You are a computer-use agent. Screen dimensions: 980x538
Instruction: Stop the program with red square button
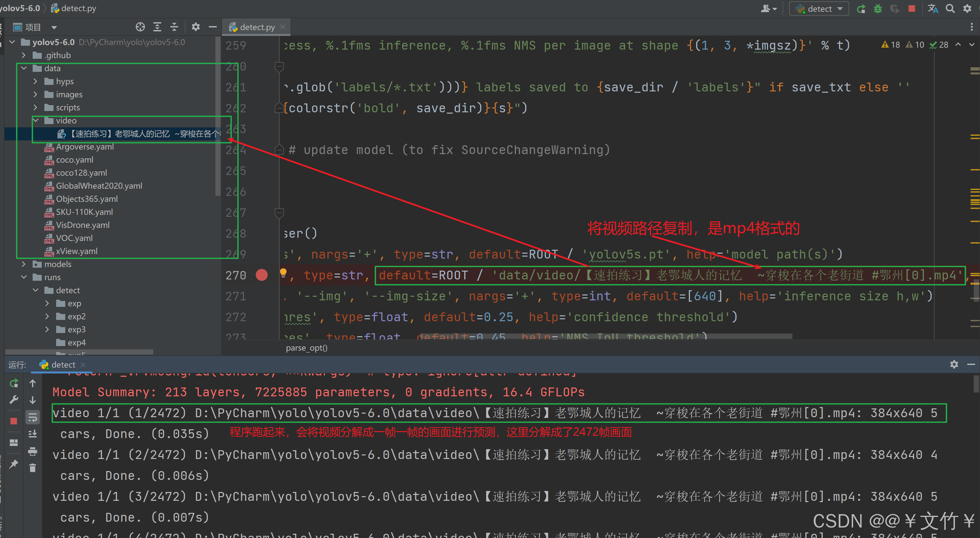(911, 9)
